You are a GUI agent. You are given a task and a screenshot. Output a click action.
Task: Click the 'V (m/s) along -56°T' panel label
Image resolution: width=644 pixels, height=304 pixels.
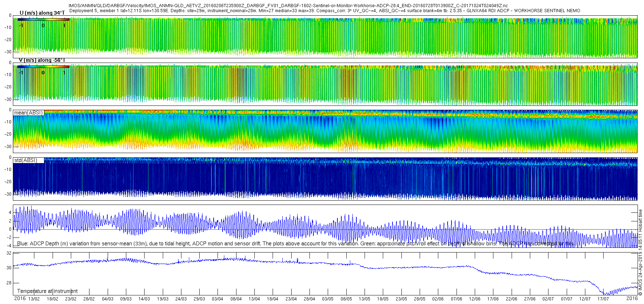pyautogui.click(x=42, y=60)
